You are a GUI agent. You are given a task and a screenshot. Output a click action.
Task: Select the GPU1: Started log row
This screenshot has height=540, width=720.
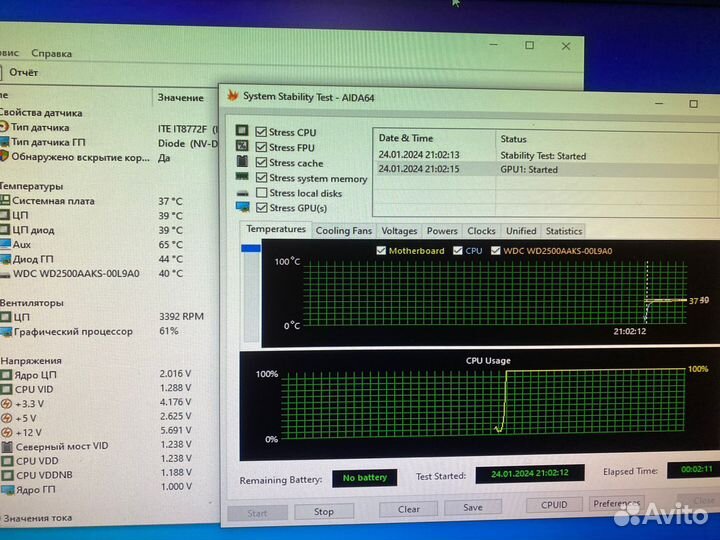pyautogui.click(x=546, y=169)
